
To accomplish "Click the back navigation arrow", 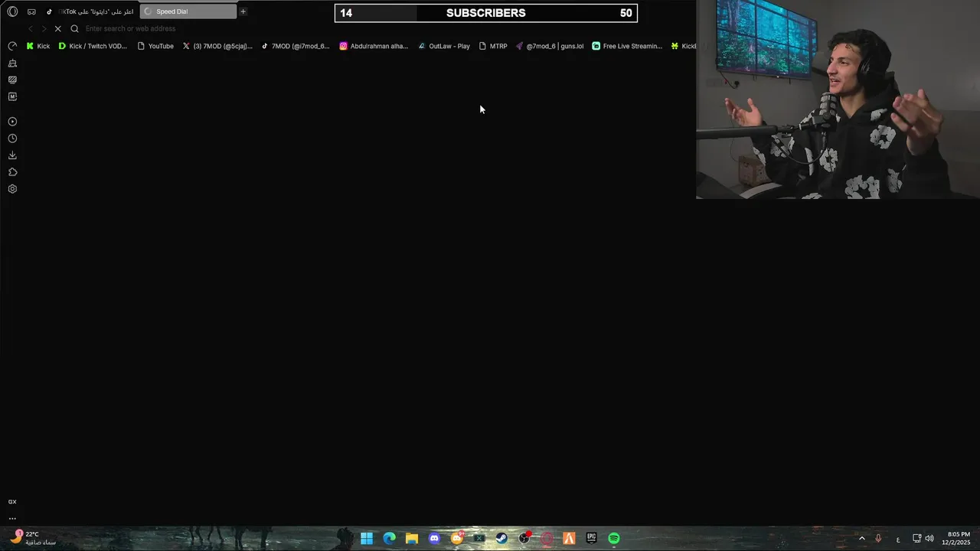I will (x=31, y=28).
